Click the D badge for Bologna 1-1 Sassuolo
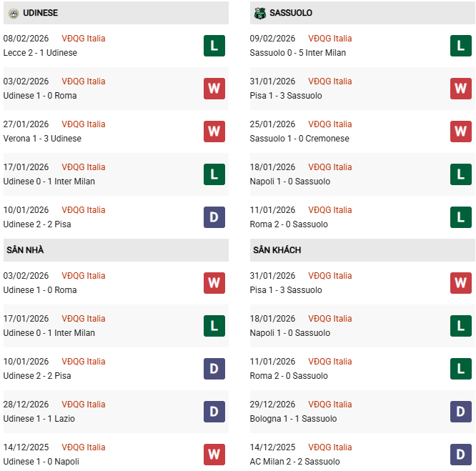The width and height of the screenshot is (476, 471). [461, 412]
